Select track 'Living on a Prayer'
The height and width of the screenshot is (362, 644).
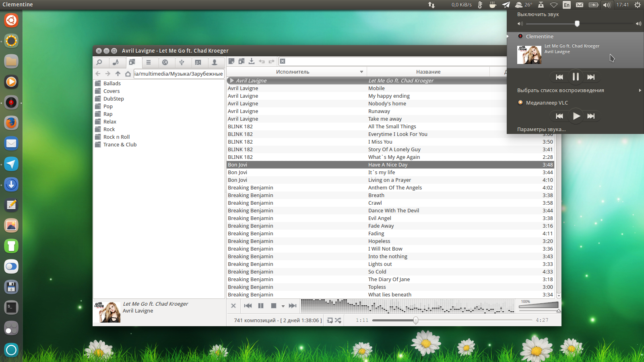[390, 180]
